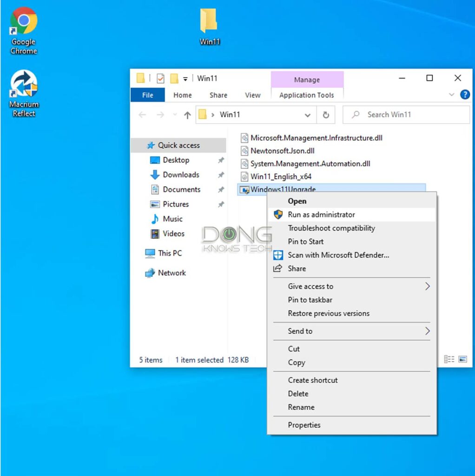Expand the address bar history dropdown
Screen dimensions: 475x476
coord(308,115)
